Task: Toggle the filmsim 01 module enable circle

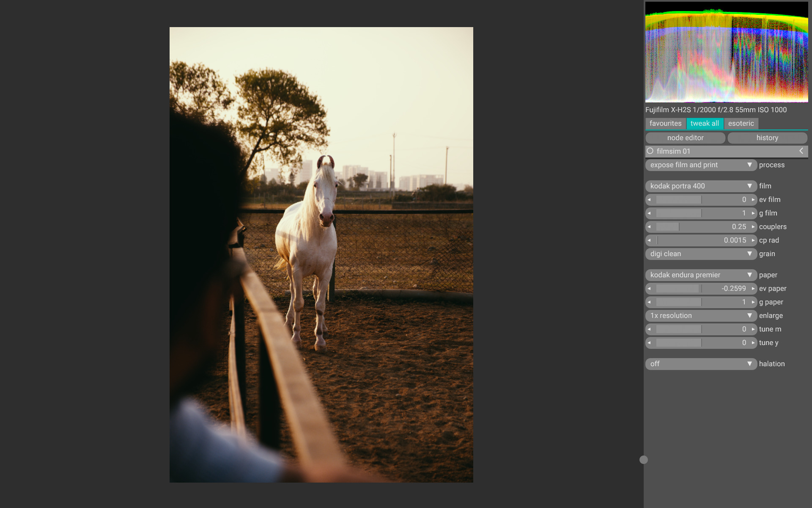Action: pos(650,151)
